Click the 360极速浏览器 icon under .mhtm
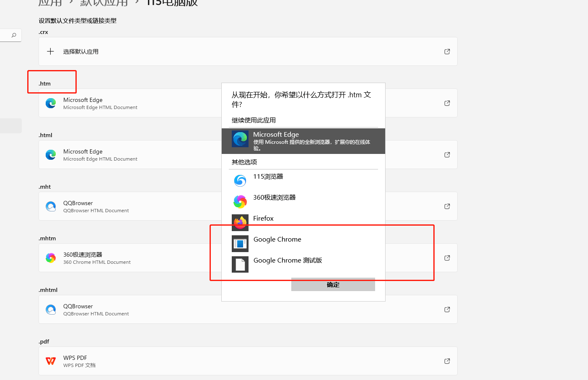The width and height of the screenshot is (588, 380). (51, 258)
